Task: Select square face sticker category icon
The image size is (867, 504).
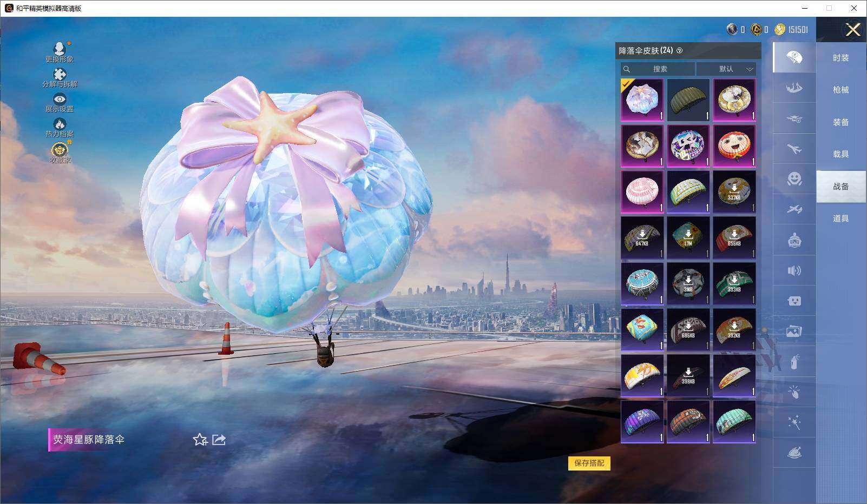Action: (x=794, y=301)
